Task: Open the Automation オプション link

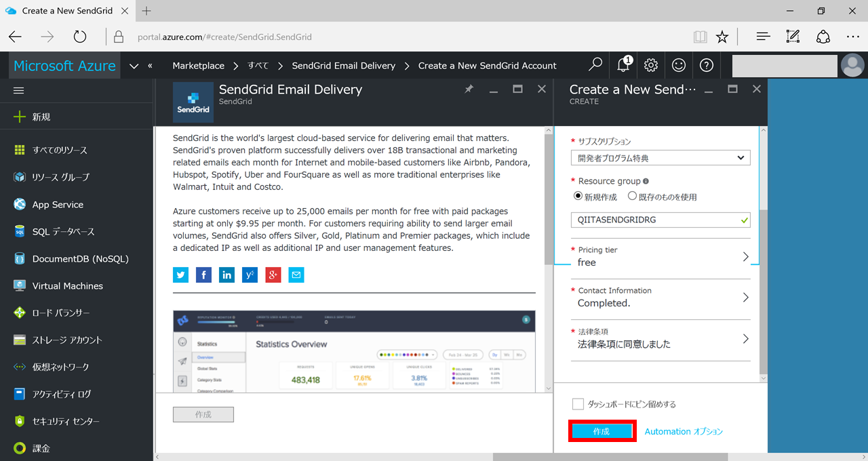Action: [684, 431]
